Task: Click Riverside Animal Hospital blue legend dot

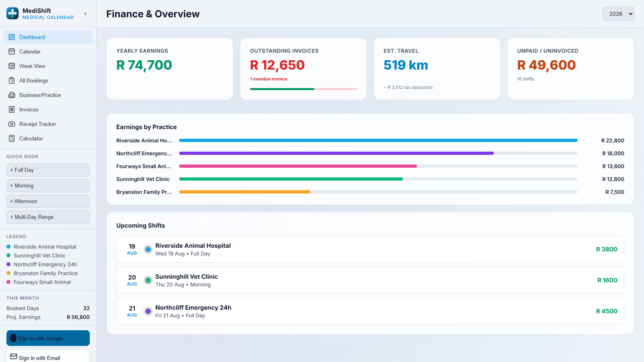Action: coord(8,247)
